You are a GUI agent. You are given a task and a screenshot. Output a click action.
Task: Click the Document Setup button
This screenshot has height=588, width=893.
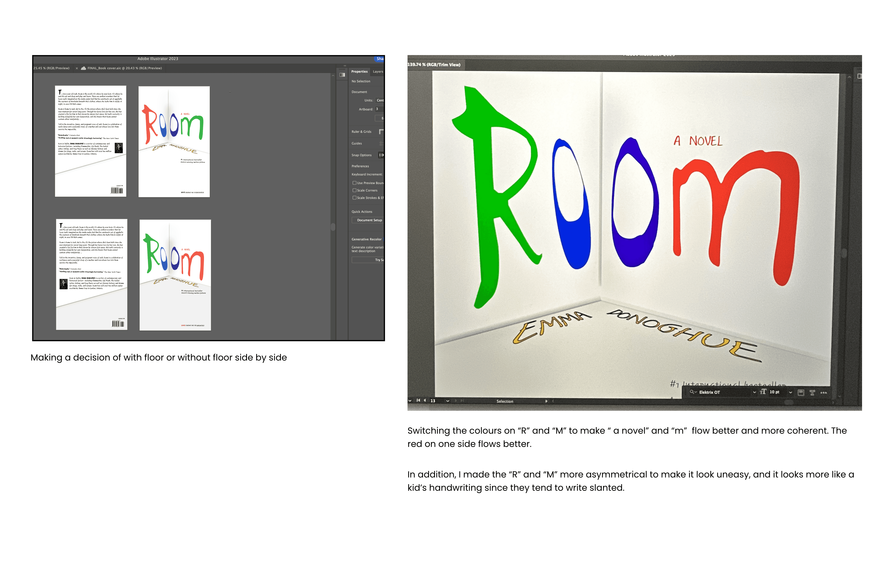click(368, 220)
